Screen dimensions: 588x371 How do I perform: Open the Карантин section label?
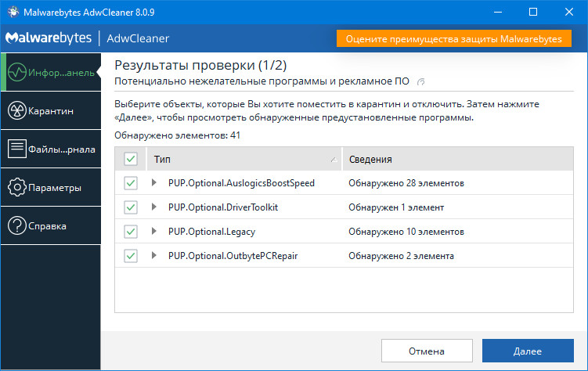point(51,111)
